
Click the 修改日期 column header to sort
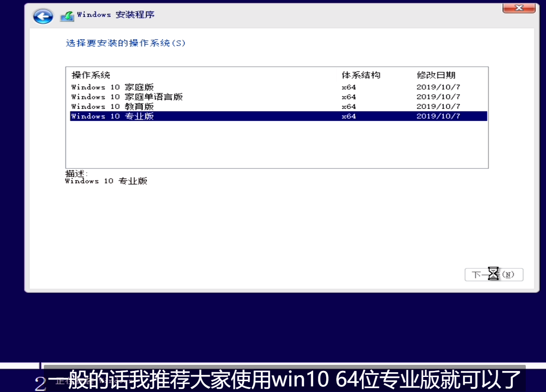(436, 75)
